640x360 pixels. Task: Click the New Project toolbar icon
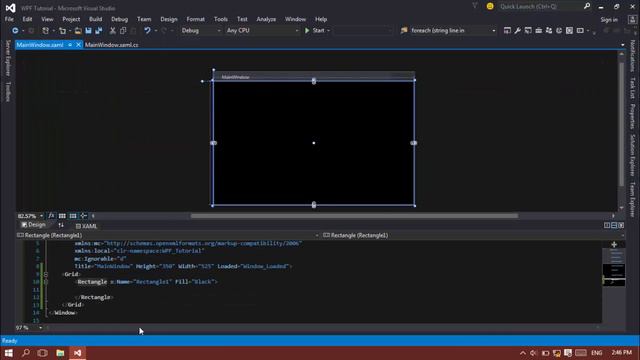pyautogui.click(x=45, y=31)
